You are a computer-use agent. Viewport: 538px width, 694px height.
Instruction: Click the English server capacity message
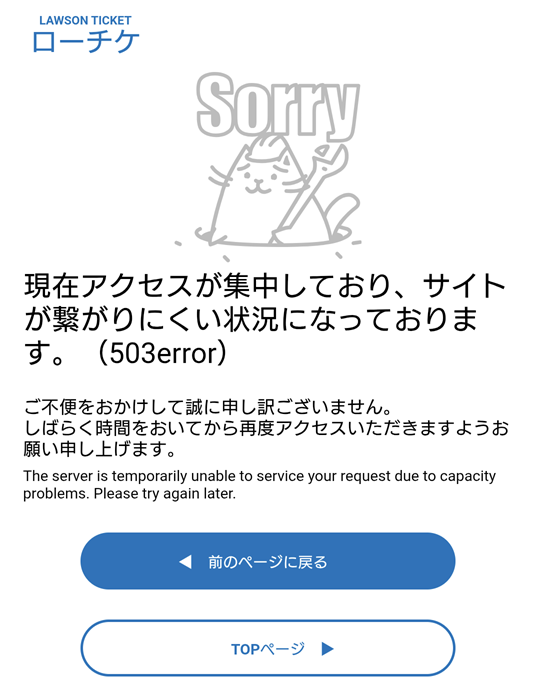tap(260, 485)
